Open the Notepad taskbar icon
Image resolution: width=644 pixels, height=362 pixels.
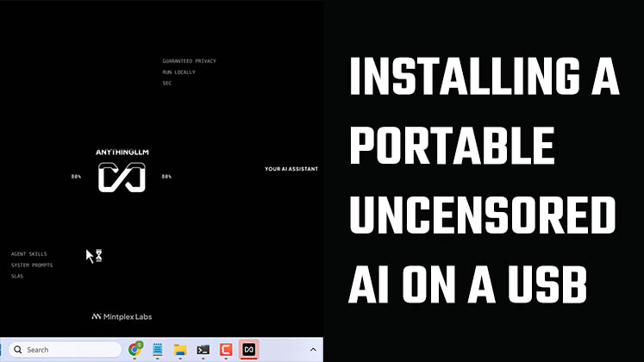(157, 349)
